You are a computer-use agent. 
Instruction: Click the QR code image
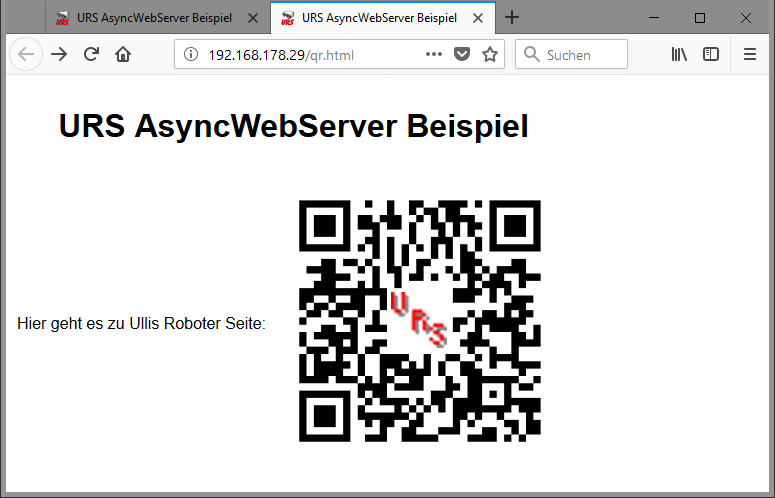point(420,321)
